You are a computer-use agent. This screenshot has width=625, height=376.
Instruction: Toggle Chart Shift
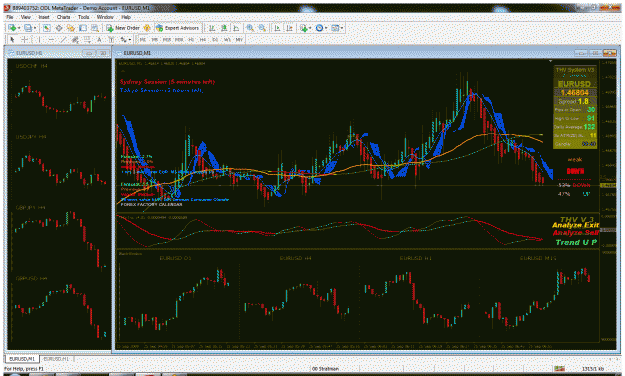tap(290, 28)
